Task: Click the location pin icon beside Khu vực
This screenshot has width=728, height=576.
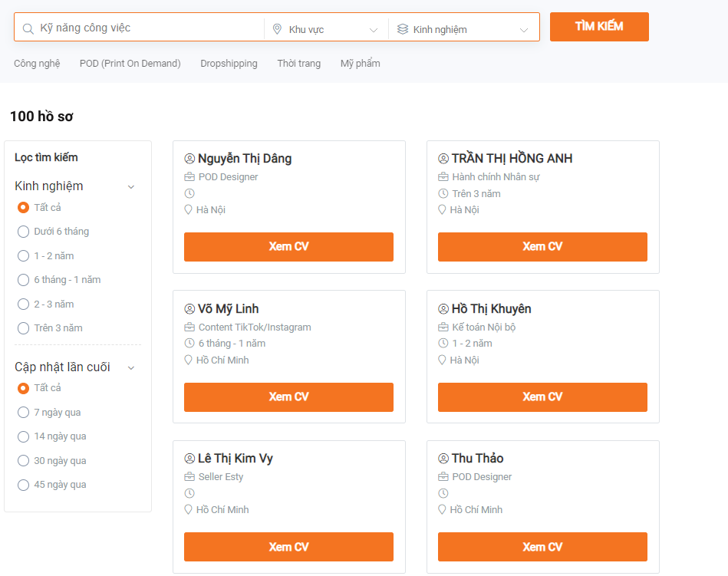Action: click(x=278, y=29)
